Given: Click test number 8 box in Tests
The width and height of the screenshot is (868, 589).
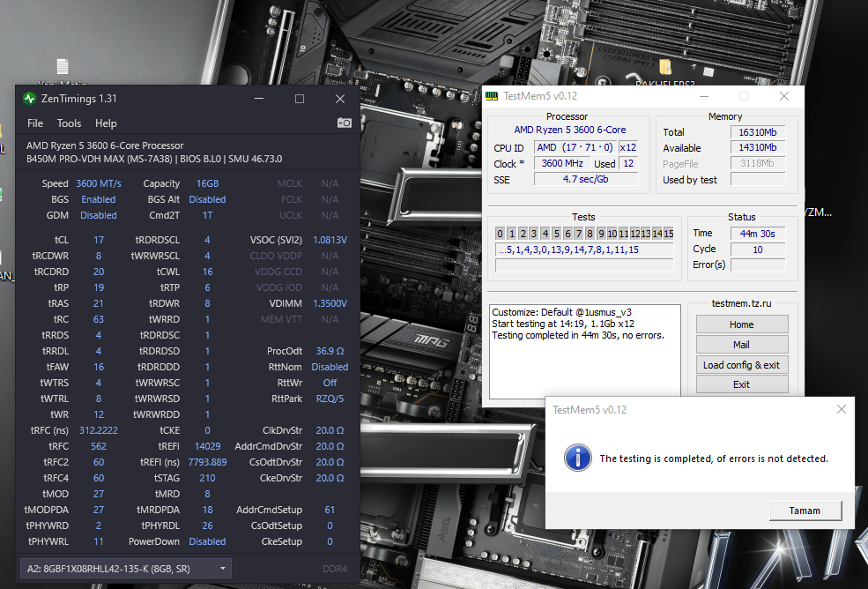Looking at the screenshot, I should click(x=590, y=234).
